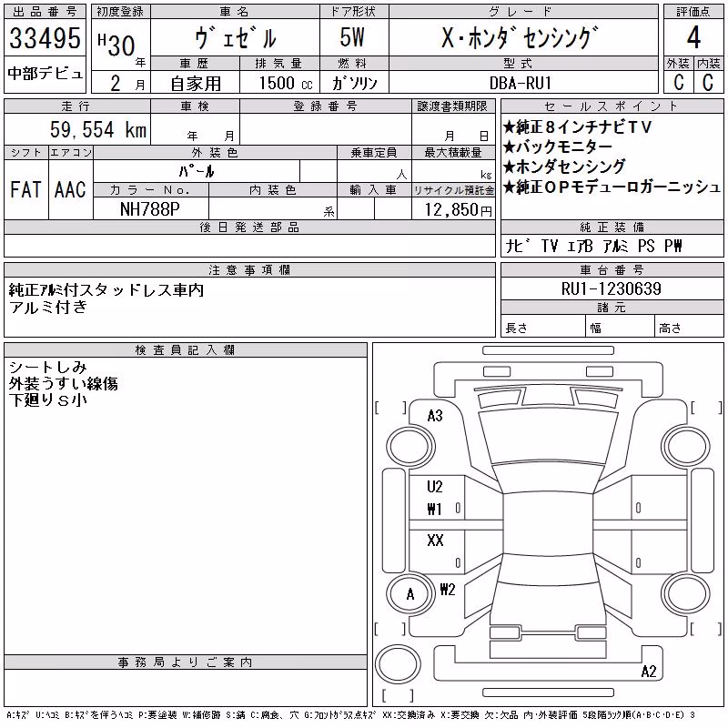Image resolution: width=728 pixels, height=728 pixels.
Task: Click note アルミ付き
Action: coord(48,307)
